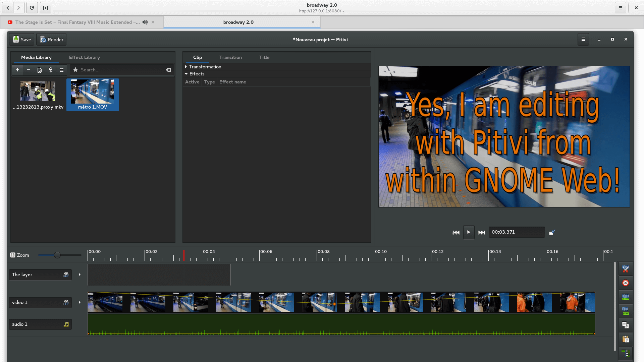Screen dimensions: 644x362
Task: Open the GNOME Web browser menu
Action: tap(621, 8)
